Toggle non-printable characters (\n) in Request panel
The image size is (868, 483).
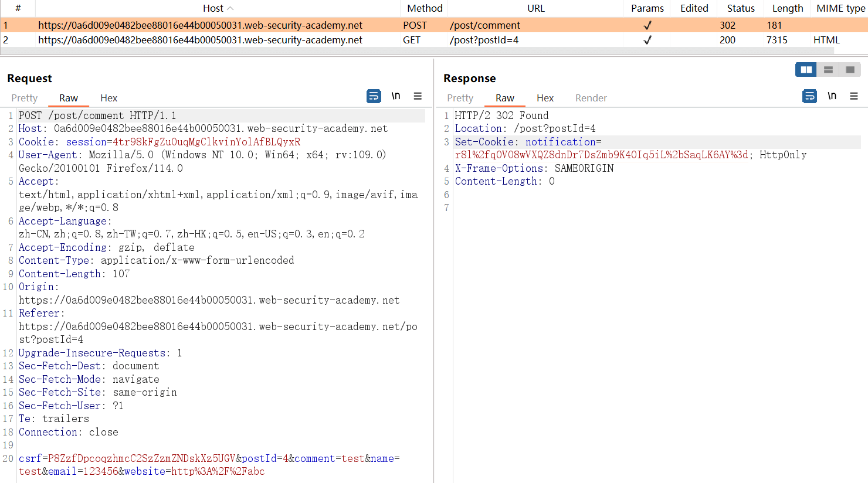pyautogui.click(x=396, y=96)
